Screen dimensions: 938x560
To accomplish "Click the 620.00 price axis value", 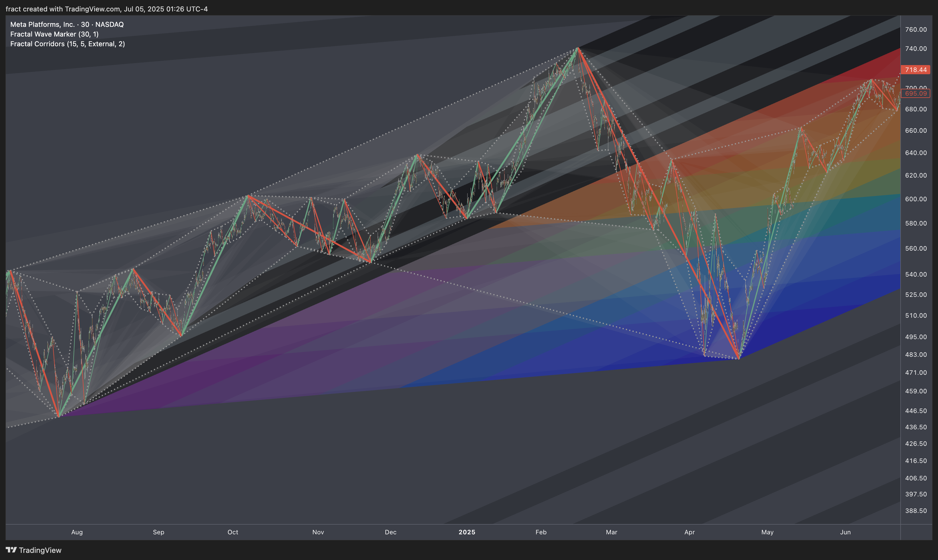I will click(x=916, y=176).
